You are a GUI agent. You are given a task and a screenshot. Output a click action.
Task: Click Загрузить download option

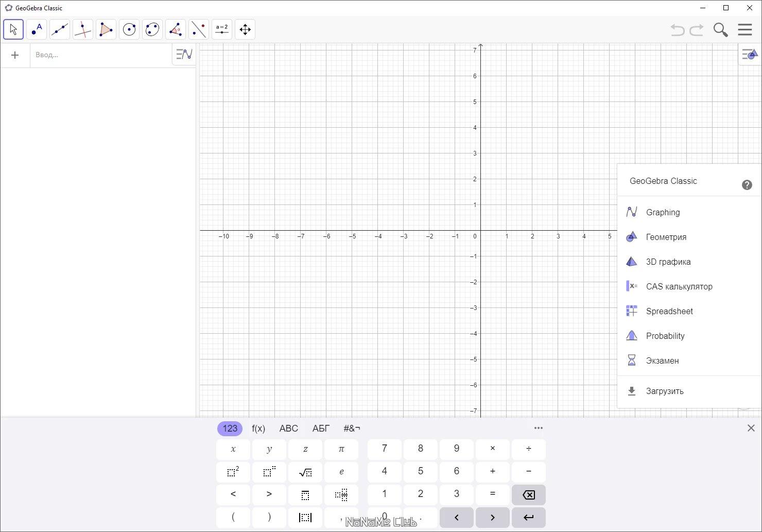(x=689, y=391)
